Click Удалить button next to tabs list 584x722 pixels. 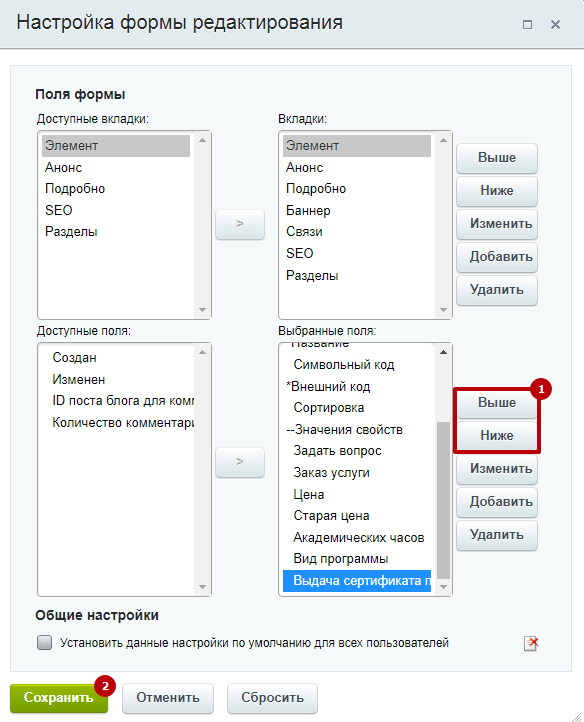coord(497,290)
